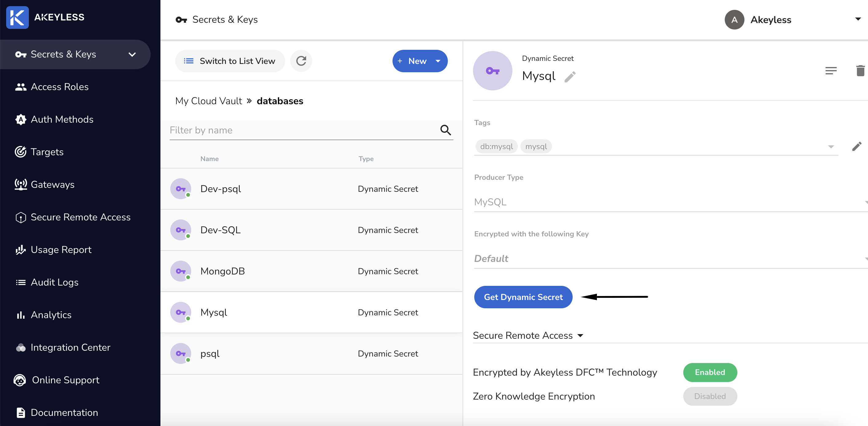Click the search magnifier icon
Image resolution: width=868 pixels, height=426 pixels.
[445, 130]
